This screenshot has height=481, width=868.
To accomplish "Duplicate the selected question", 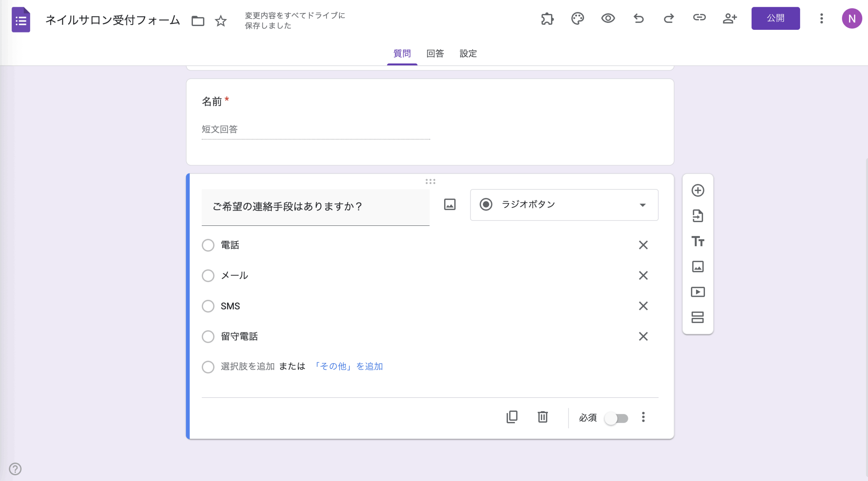I will coord(512,417).
